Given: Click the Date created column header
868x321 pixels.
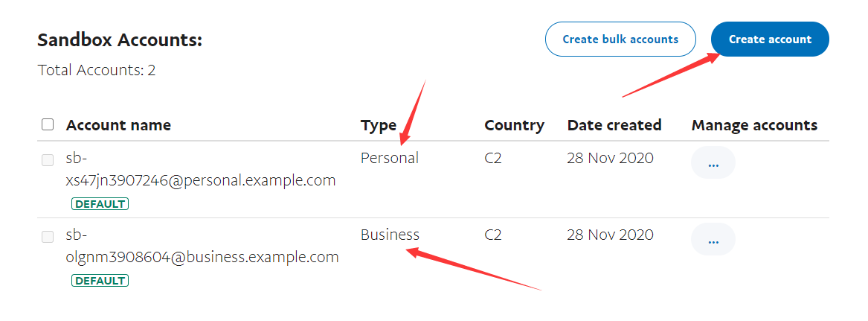Looking at the screenshot, I should pos(614,125).
